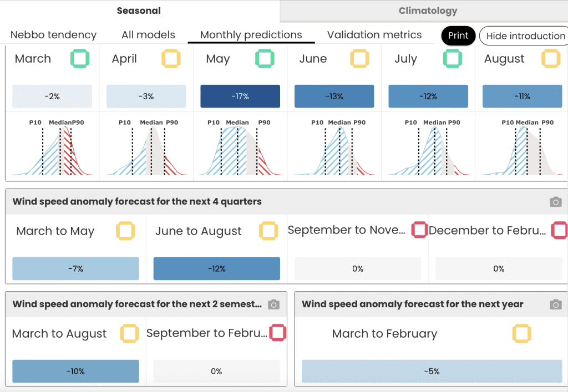Click the May -17% anomaly bar
568x392 pixels.
pos(240,96)
